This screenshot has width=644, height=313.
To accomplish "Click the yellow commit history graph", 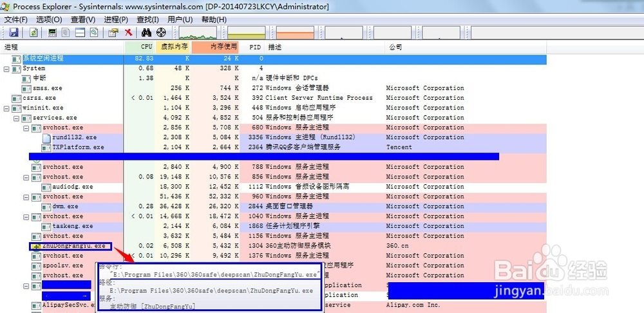I will 247,33.
